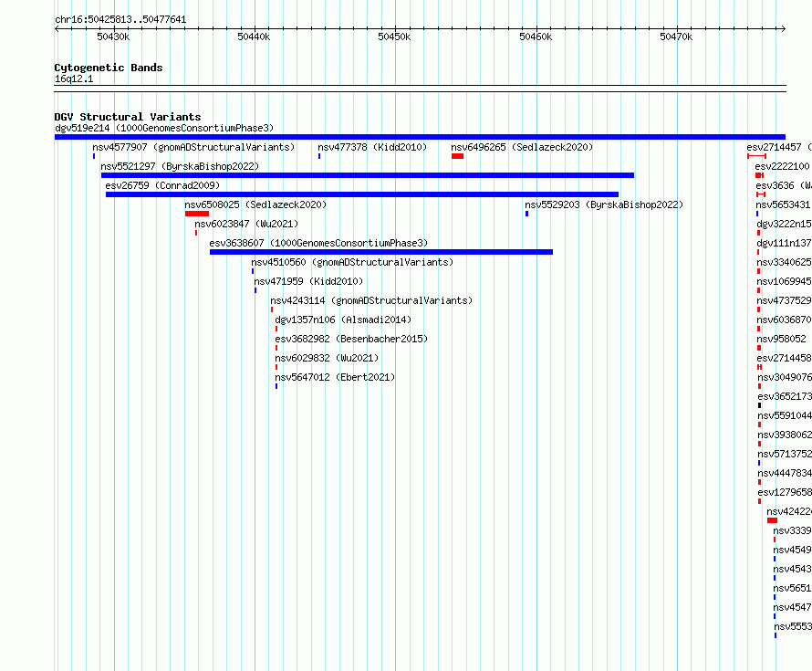The image size is (812, 671).
Task: Select the red nsv6496265 variant bar
Action: pyautogui.click(x=457, y=156)
